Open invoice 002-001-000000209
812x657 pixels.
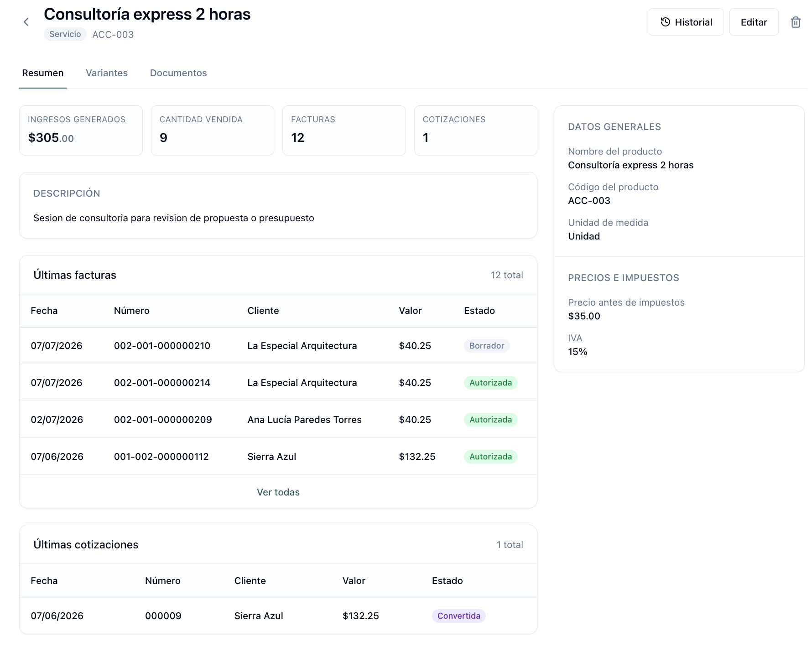[x=163, y=420]
